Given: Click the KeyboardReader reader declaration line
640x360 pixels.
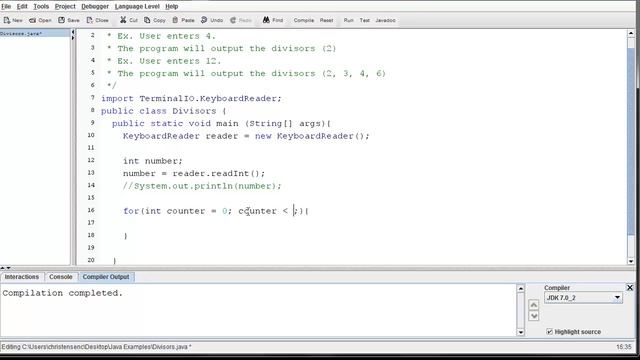Looking at the screenshot, I should (x=246, y=136).
